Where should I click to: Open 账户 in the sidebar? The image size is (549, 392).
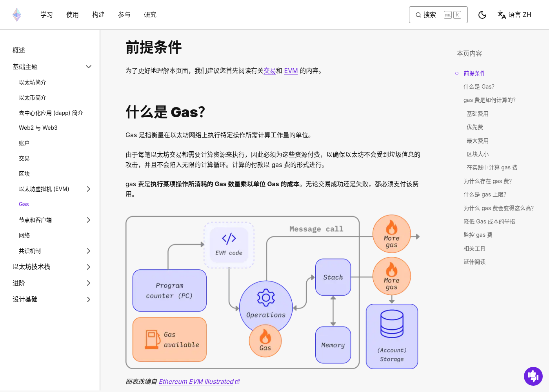pos(24,143)
